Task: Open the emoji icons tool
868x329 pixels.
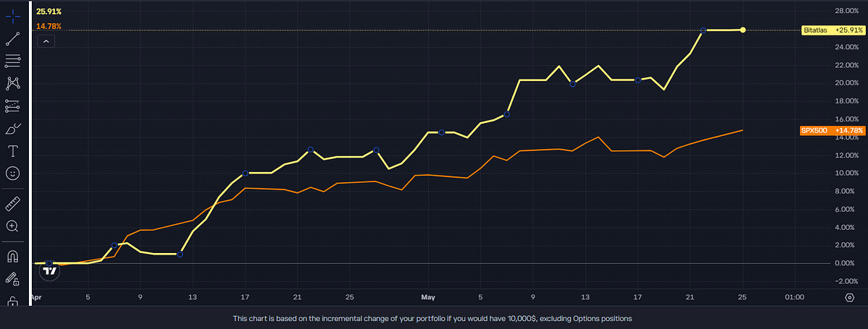Action: click(x=12, y=174)
